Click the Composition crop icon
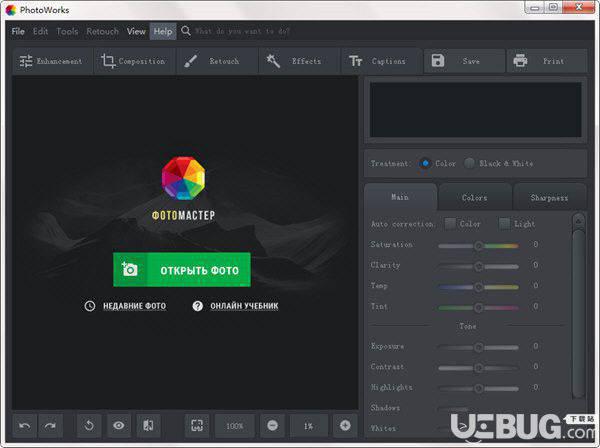 click(108, 61)
